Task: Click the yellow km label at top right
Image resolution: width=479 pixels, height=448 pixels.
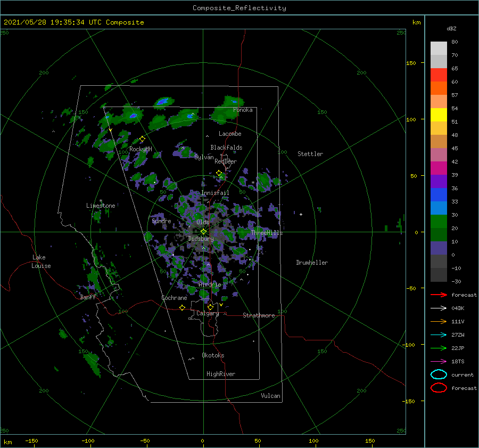Action: pos(416,22)
